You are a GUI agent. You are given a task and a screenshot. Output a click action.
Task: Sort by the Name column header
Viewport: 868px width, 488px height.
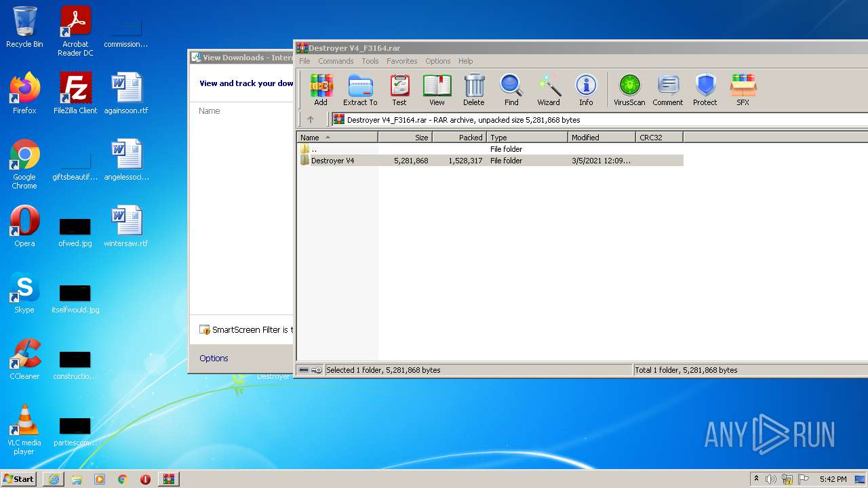tap(337, 137)
